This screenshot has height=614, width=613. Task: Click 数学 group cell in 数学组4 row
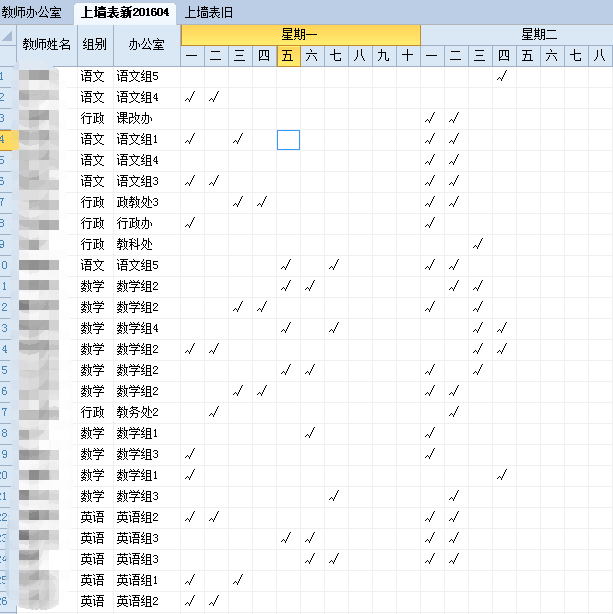coord(95,328)
